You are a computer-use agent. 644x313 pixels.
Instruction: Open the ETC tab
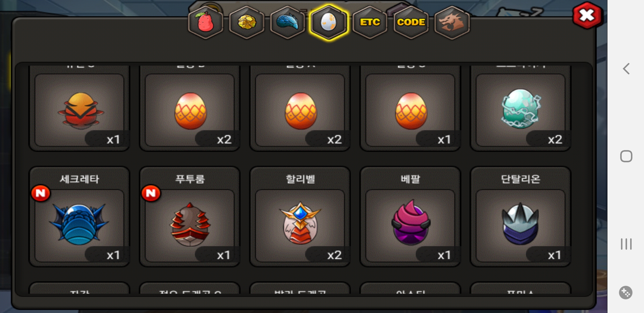coord(370,22)
